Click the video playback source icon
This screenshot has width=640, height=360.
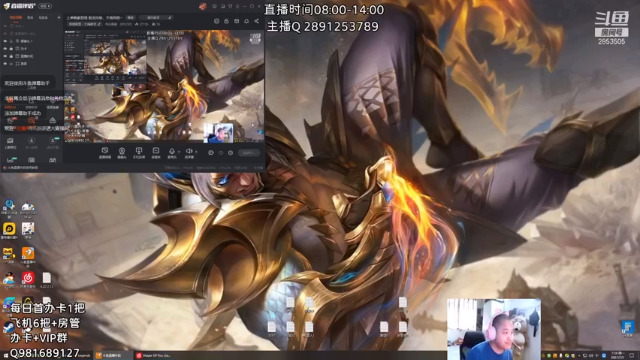[156, 153]
